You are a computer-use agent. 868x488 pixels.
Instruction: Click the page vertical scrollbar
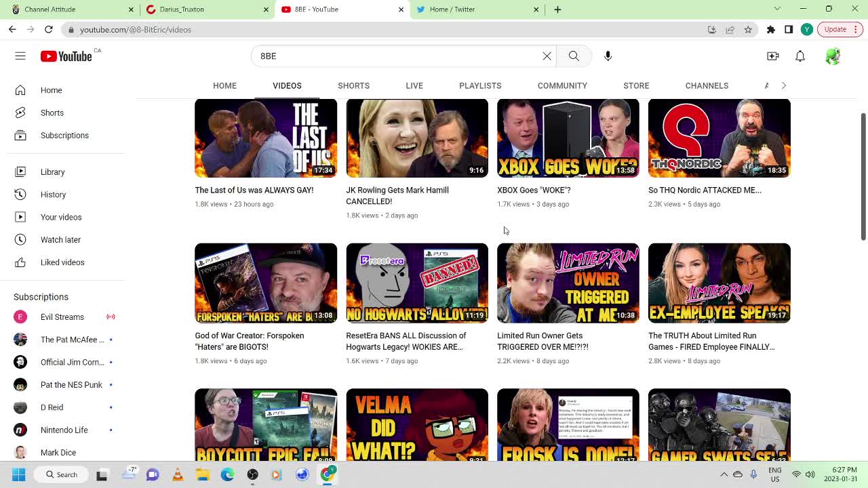pos(863,176)
